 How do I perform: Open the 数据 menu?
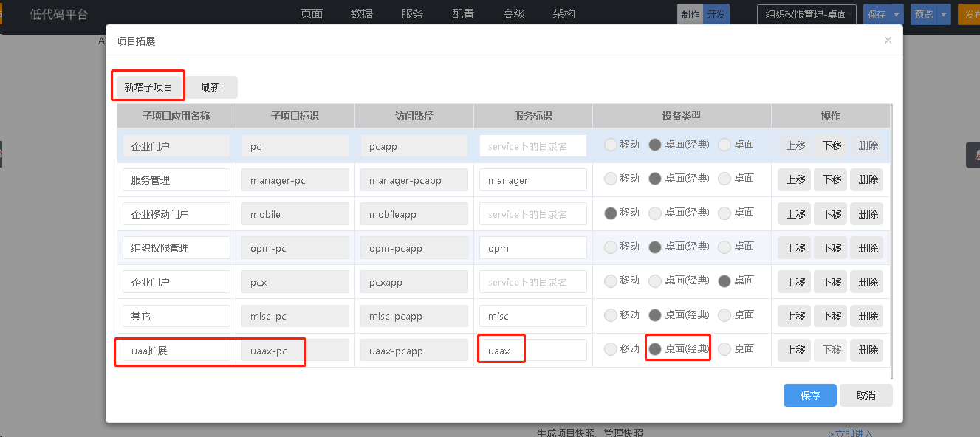[x=362, y=14]
